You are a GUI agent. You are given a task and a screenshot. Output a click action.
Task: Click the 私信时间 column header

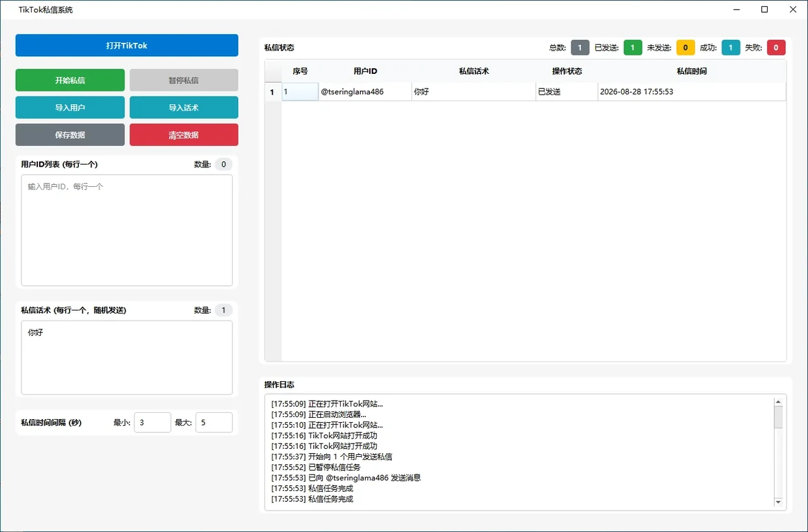[x=692, y=71]
